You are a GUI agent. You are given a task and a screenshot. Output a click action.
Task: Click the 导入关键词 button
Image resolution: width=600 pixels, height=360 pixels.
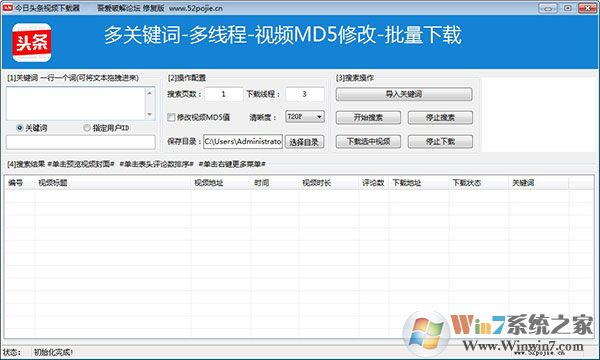(x=404, y=94)
